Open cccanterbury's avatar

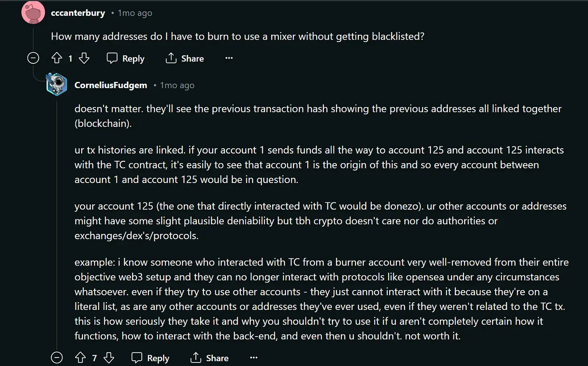(x=33, y=12)
